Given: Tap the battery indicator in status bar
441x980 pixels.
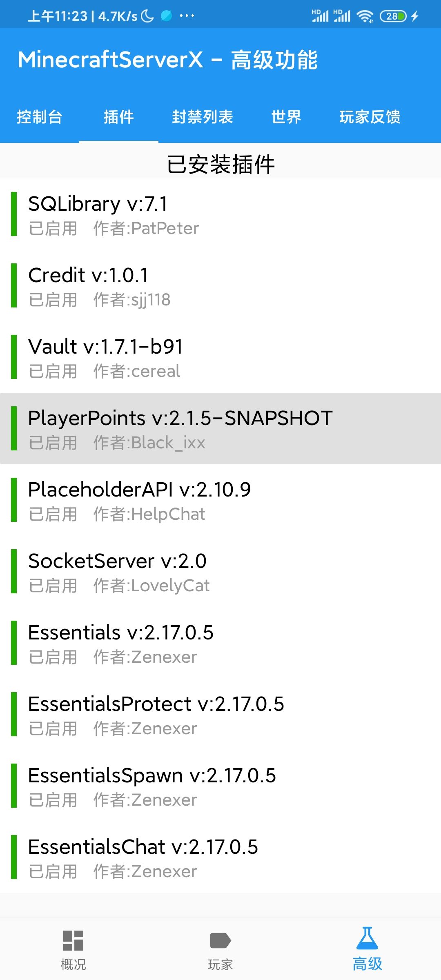Looking at the screenshot, I should click(393, 16).
